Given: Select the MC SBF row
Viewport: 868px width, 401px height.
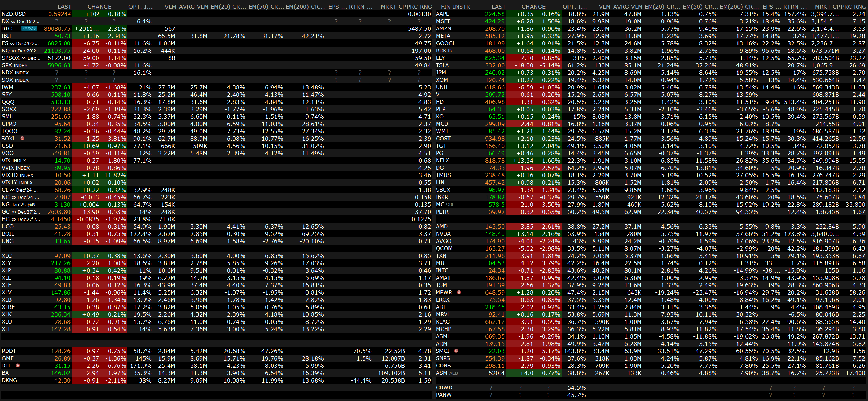Looking at the screenshot, I should (x=651, y=205).
